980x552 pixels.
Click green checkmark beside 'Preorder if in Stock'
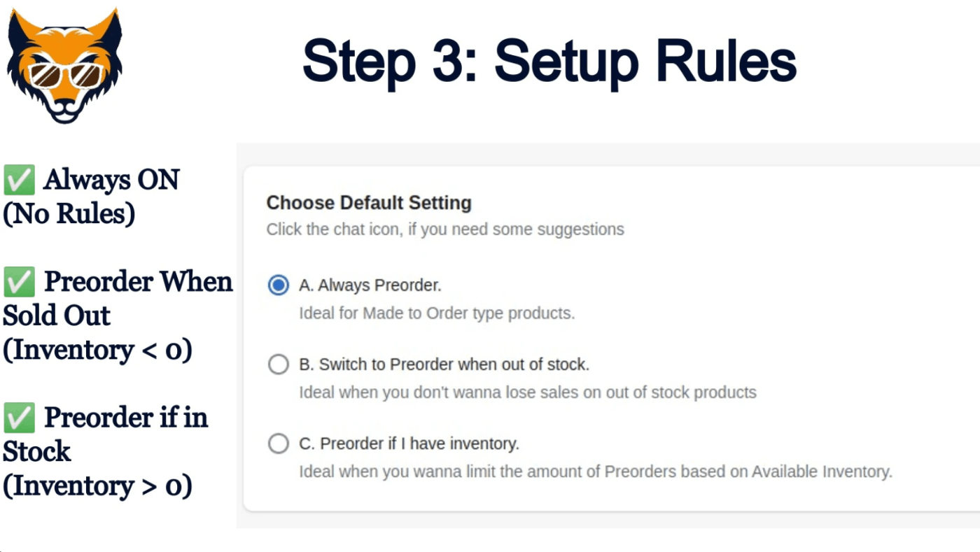pyautogui.click(x=19, y=418)
